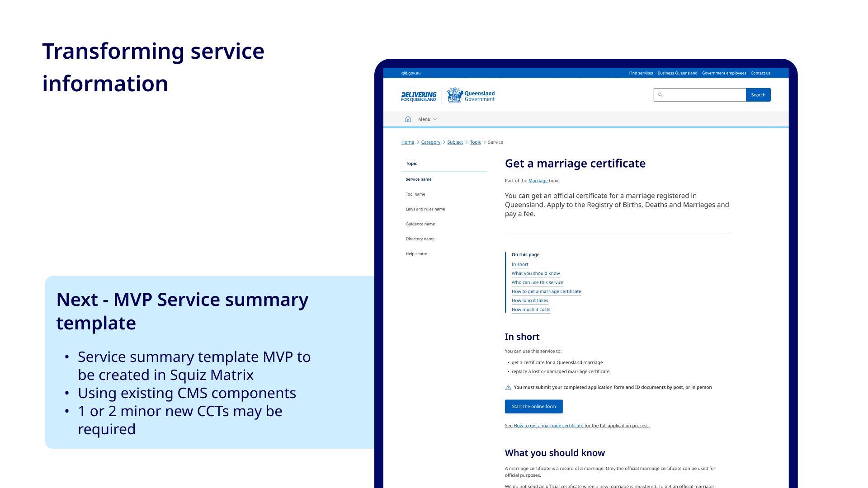The height and width of the screenshot is (488, 868).
Task: Open the Contact us link
Action: click(x=760, y=73)
